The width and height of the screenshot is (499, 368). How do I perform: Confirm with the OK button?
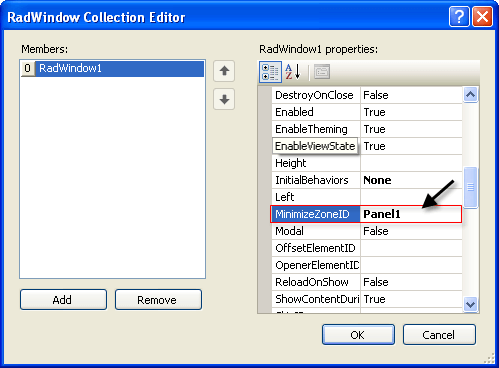pyautogui.click(x=358, y=334)
